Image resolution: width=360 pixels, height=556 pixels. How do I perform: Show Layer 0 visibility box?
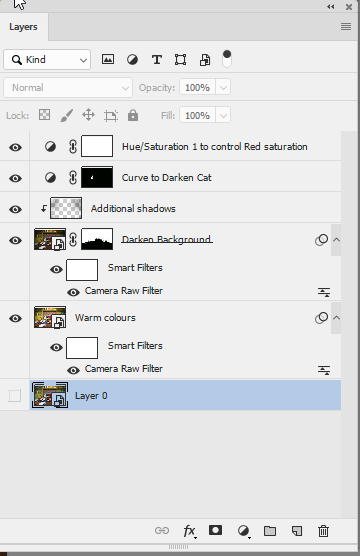click(15, 395)
